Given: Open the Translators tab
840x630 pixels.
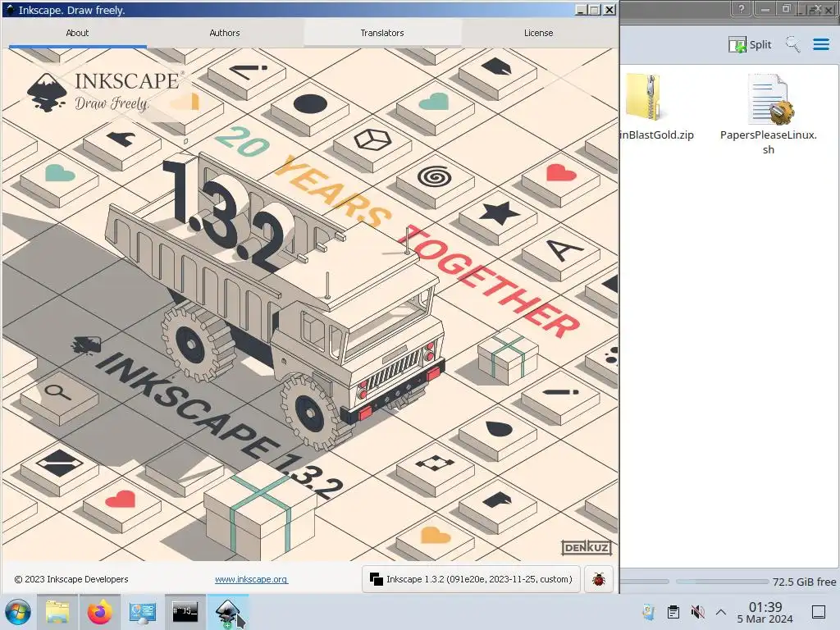Looking at the screenshot, I should click(382, 33).
